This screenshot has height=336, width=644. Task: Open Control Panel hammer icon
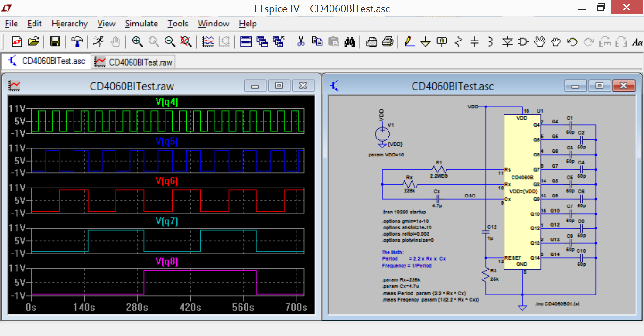pos(77,42)
